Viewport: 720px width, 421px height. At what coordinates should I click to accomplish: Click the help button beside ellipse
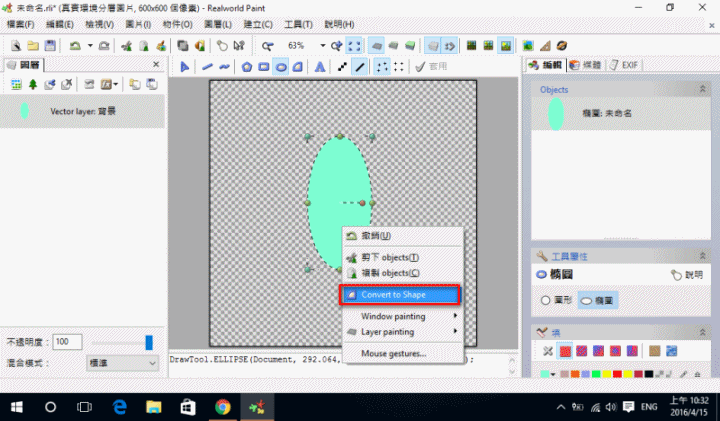coord(686,274)
